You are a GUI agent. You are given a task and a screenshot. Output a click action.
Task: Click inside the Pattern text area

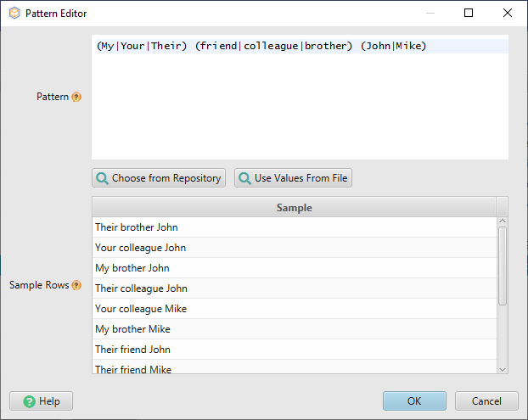click(300, 102)
